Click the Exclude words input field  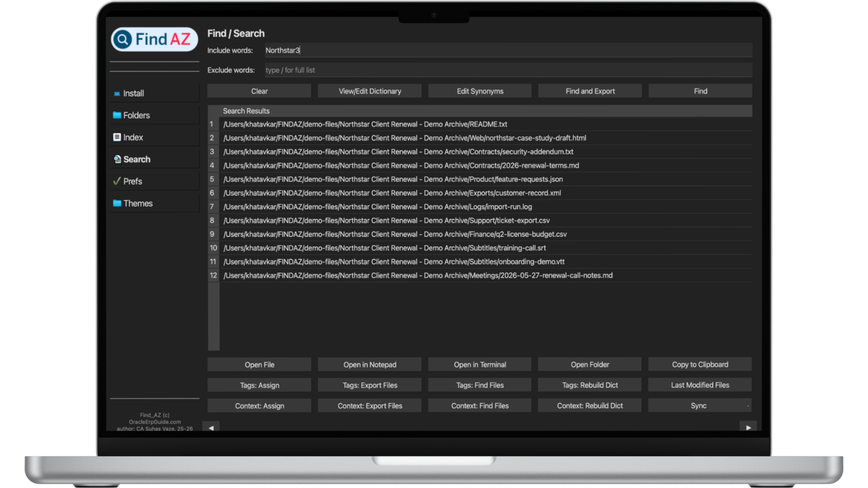pyautogui.click(x=508, y=70)
